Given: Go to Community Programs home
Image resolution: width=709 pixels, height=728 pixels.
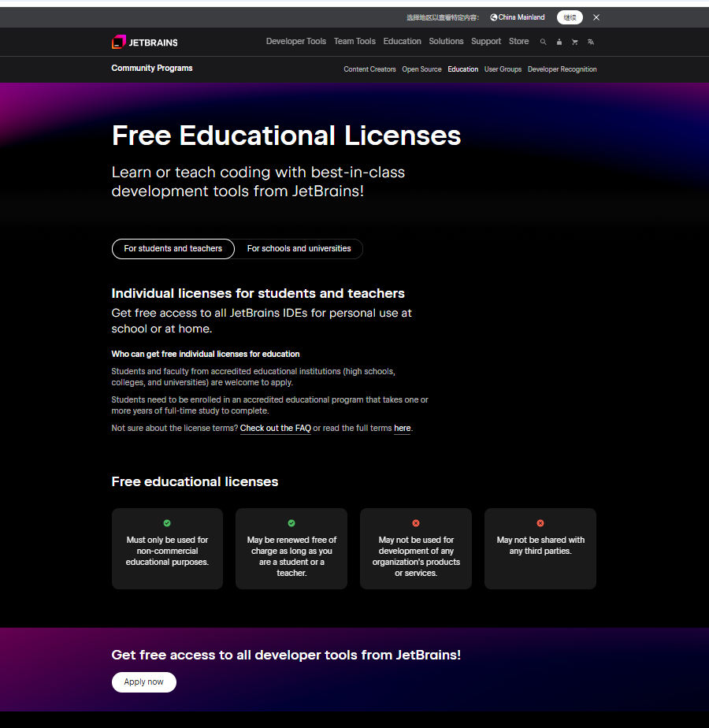Looking at the screenshot, I should [x=152, y=69].
